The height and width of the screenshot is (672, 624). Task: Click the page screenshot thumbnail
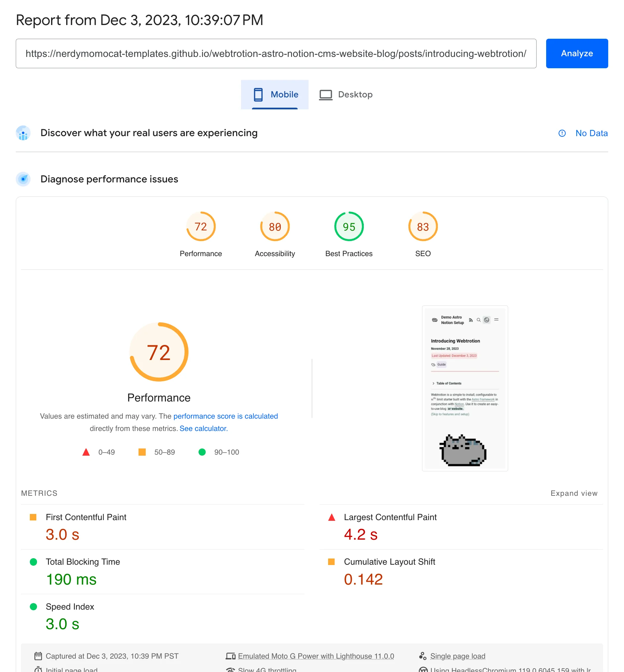pyautogui.click(x=465, y=388)
